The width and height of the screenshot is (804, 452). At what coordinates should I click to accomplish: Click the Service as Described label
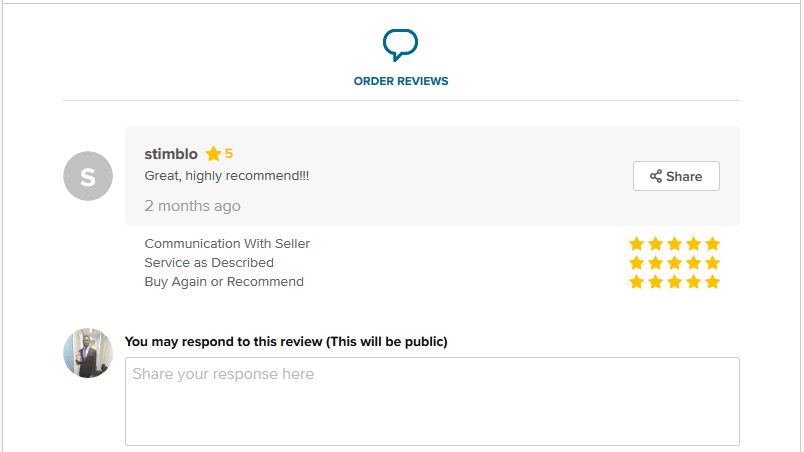(x=209, y=263)
